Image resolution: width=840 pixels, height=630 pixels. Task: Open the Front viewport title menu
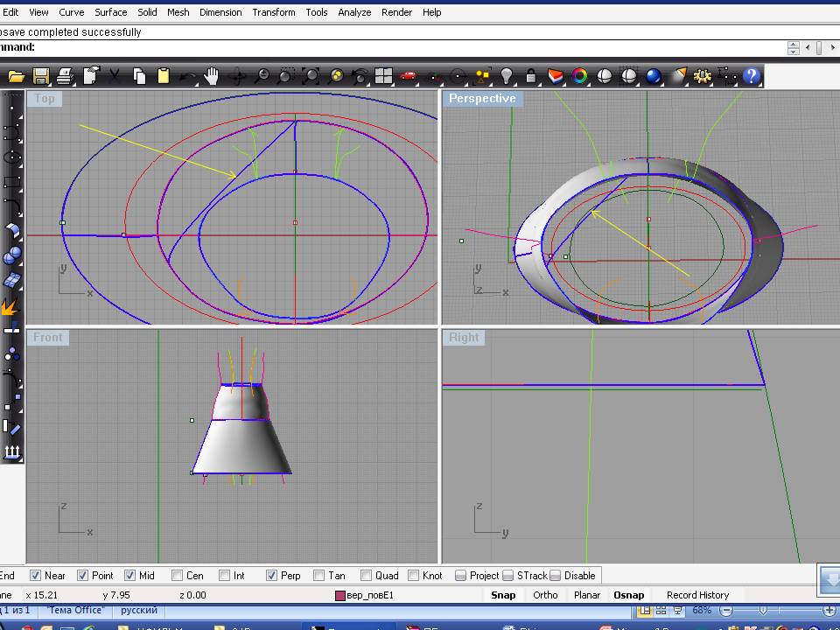[x=48, y=337]
